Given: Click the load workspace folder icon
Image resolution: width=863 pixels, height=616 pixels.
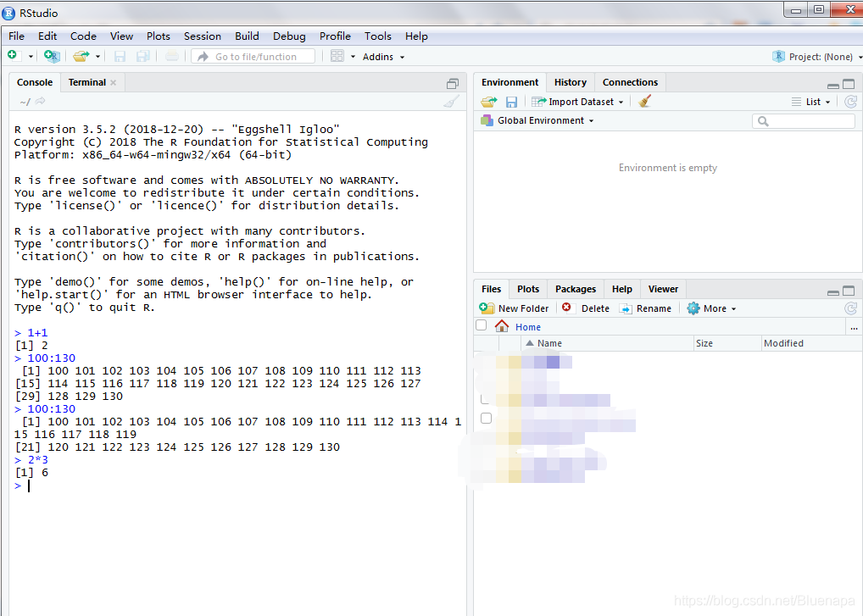Looking at the screenshot, I should coord(489,102).
